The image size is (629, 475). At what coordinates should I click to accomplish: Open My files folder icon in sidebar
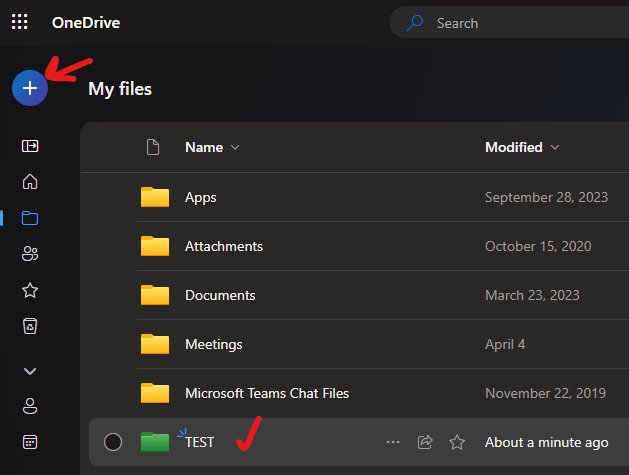pyautogui.click(x=30, y=218)
